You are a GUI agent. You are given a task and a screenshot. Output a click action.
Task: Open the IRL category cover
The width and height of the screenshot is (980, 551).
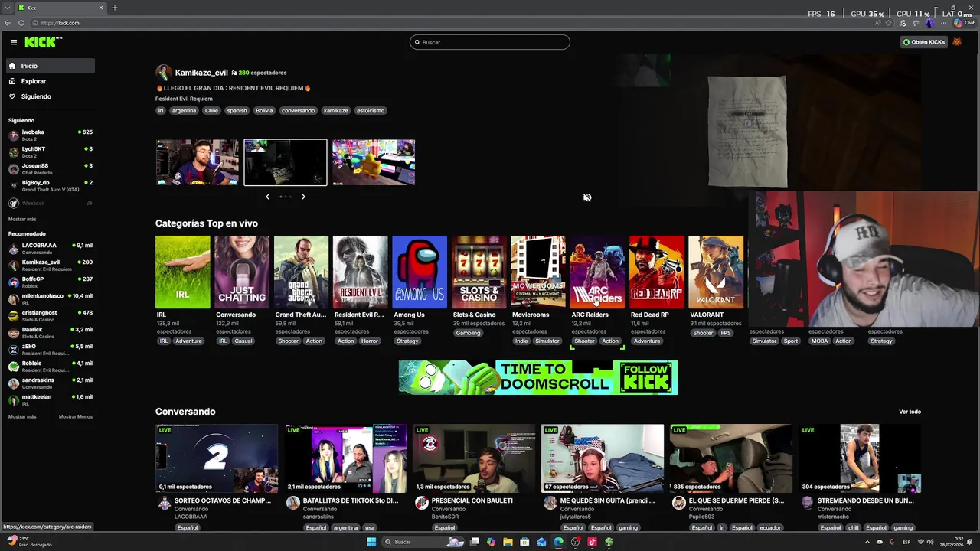click(183, 272)
